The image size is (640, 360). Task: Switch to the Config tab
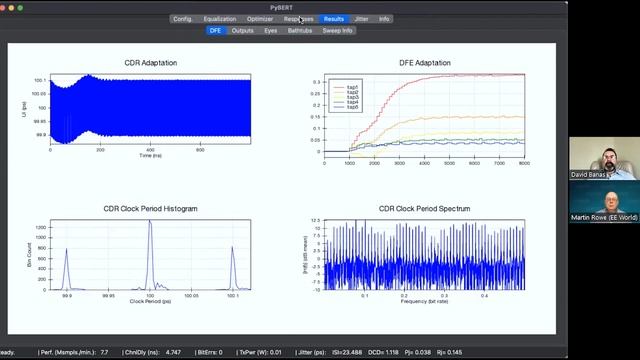[x=182, y=19]
